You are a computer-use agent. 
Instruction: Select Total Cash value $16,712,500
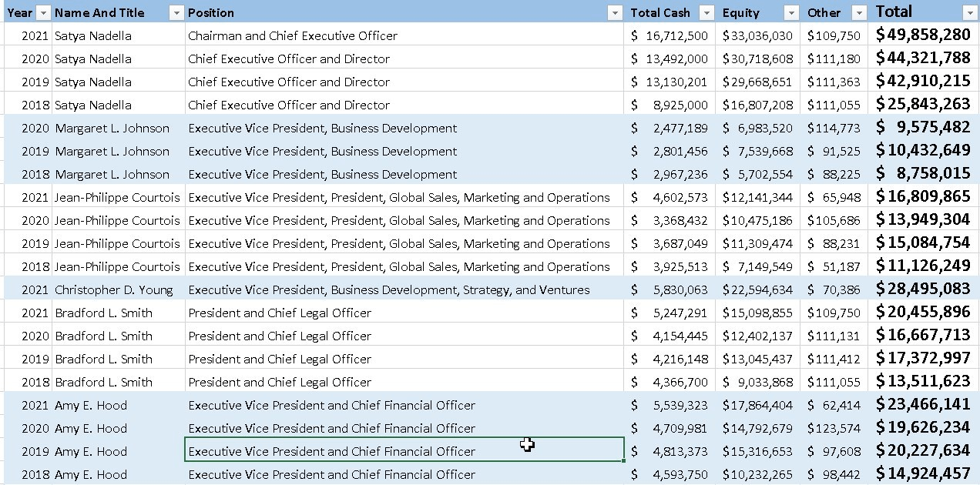point(669,36)
